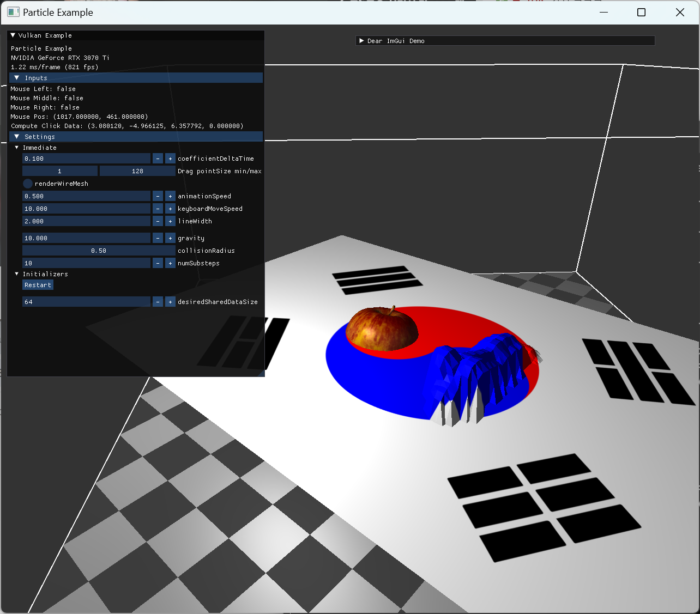Click the 'Mouse Middle: false' line
Screen dimensions: 700x614
click(x=47, y=98)
